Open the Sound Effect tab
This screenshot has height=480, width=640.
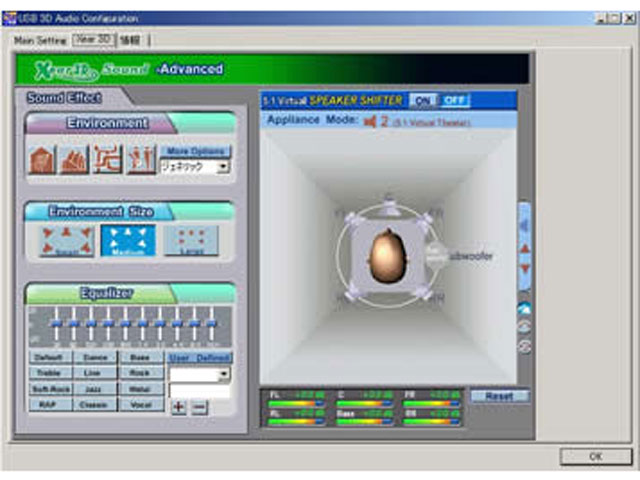pos(64,98)
